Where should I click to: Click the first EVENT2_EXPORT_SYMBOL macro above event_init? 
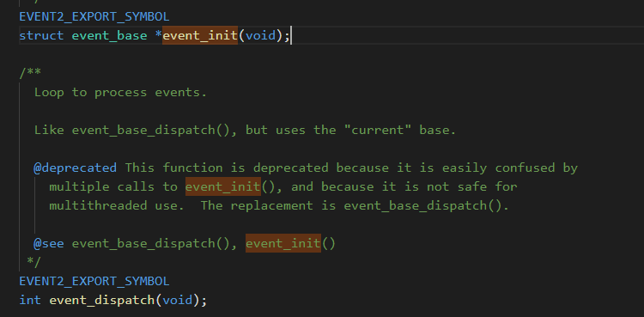click(x=94, y=17)
